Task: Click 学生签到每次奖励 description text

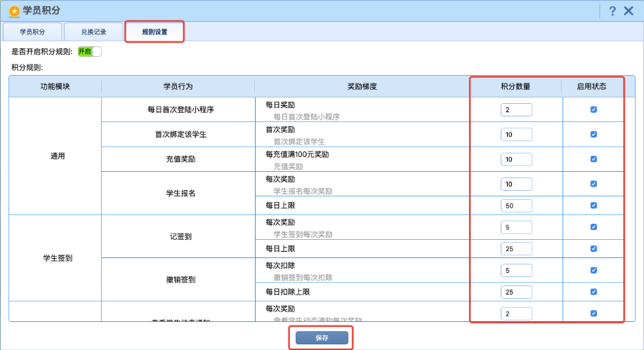Action: coord(303,234)
